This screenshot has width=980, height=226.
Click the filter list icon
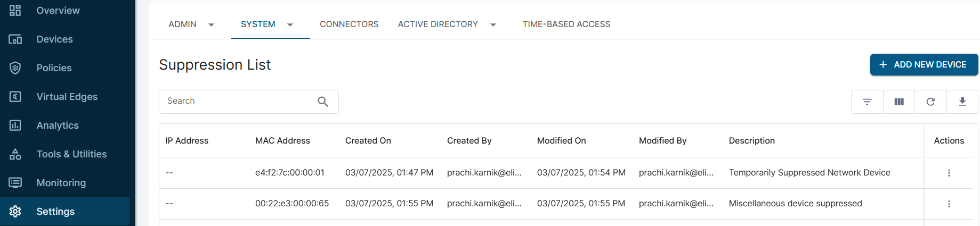pyautogui.click(x=867, y=102)
